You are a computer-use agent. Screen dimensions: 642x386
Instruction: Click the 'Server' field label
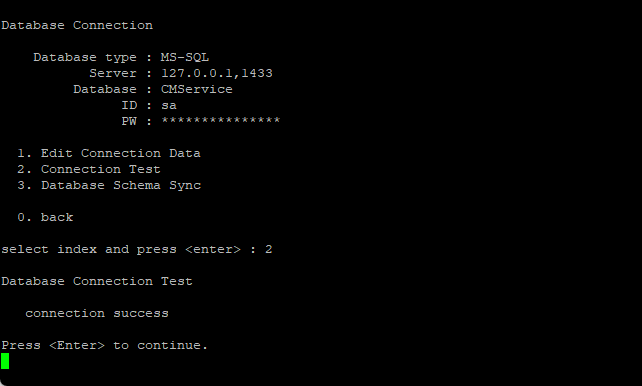pos(113,73)
